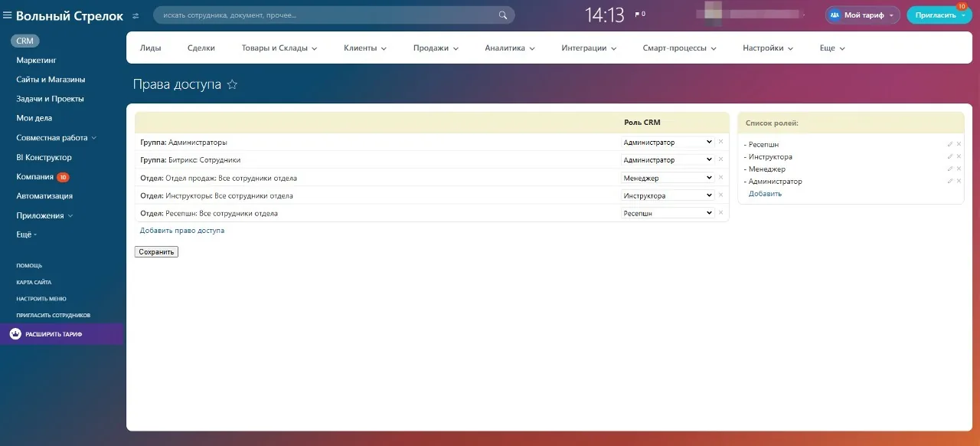Screen dimensions: 980x446
Task: Expand Товары и Склады menu
Action: (279, 48)
